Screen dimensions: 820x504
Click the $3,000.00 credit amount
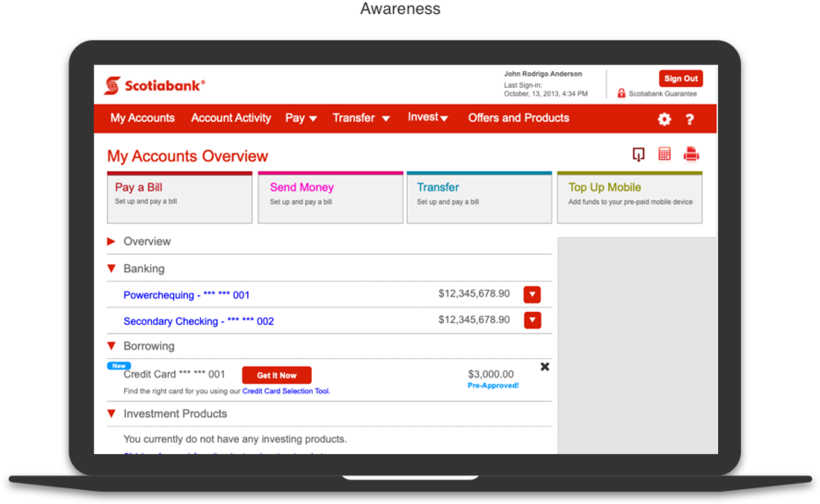pos(491,374)
